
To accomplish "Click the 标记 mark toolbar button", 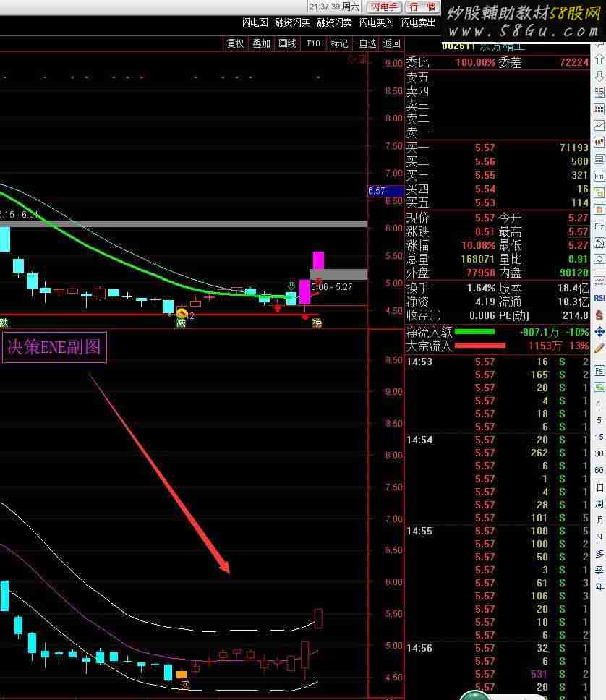I will coord(339,43).
